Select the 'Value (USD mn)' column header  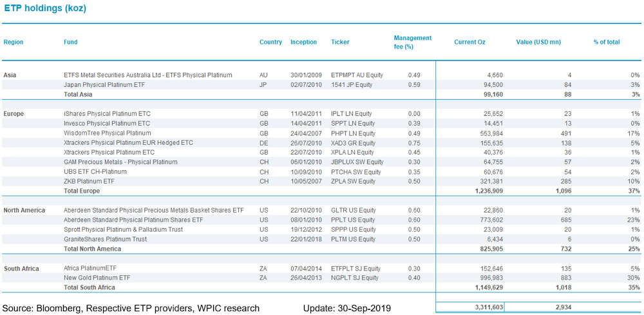coord(538,42)
